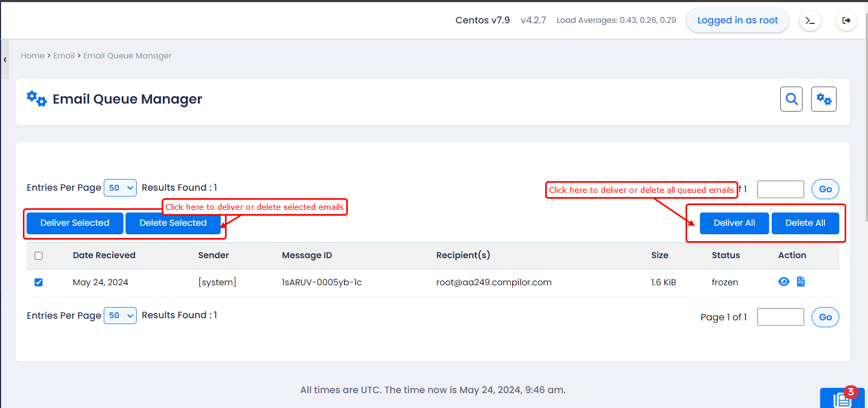The height and width of the screenshot is (408, 868).
Task: Click the Message ID column header
Action: coord(307,256)
